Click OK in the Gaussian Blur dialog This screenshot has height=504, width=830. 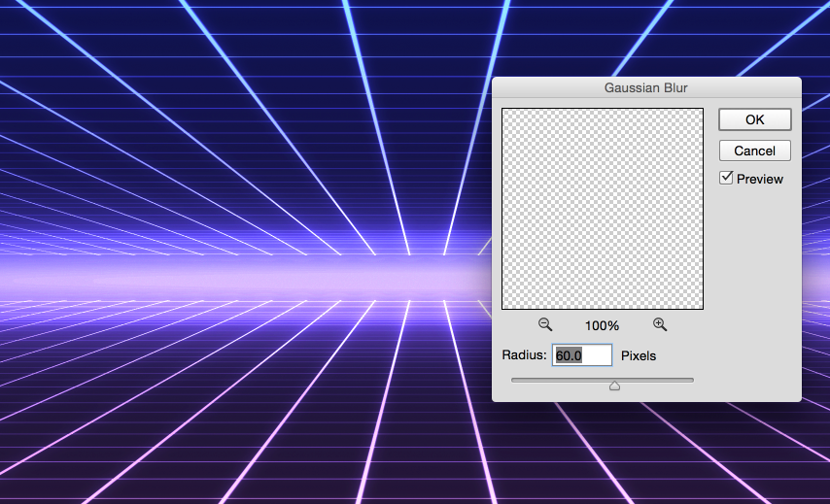pyautogui.click(x=755, y=119)
